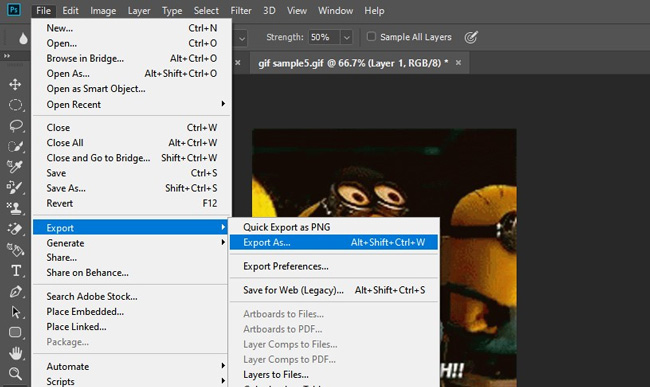Choose Save for Web (Legacy)...
This screenshot has height=387, width=650.
(334, 290)
